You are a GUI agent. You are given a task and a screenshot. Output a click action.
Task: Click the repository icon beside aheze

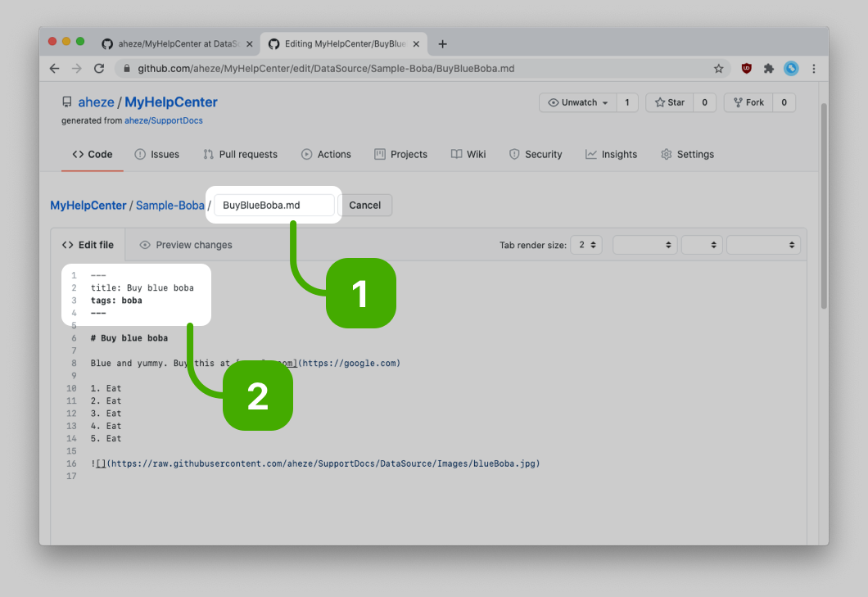coord(67,102)
